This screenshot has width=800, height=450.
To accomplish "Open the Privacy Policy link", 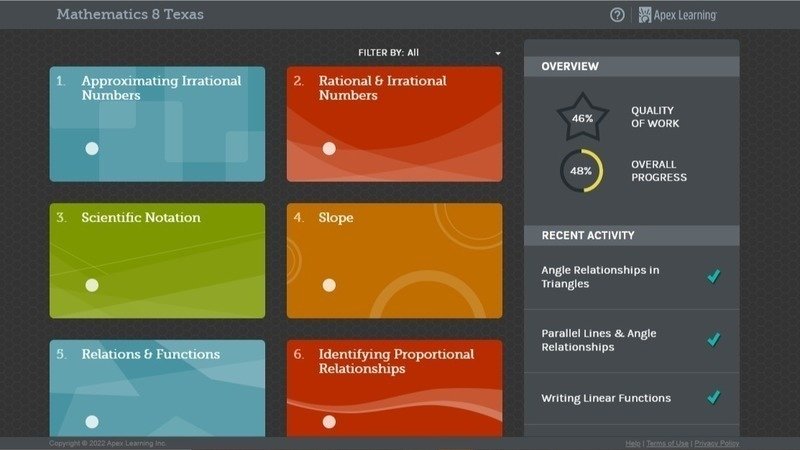I will pos(717,443).
